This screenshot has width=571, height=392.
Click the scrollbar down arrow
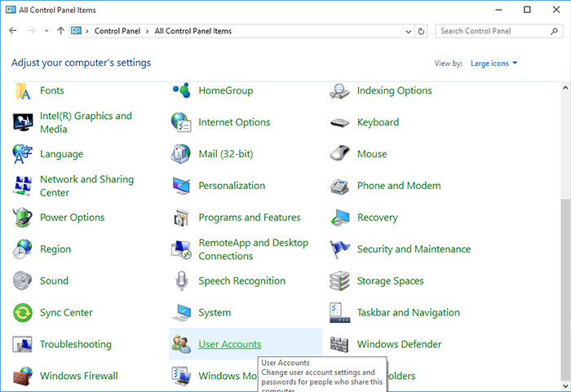[x=565, y=385]
